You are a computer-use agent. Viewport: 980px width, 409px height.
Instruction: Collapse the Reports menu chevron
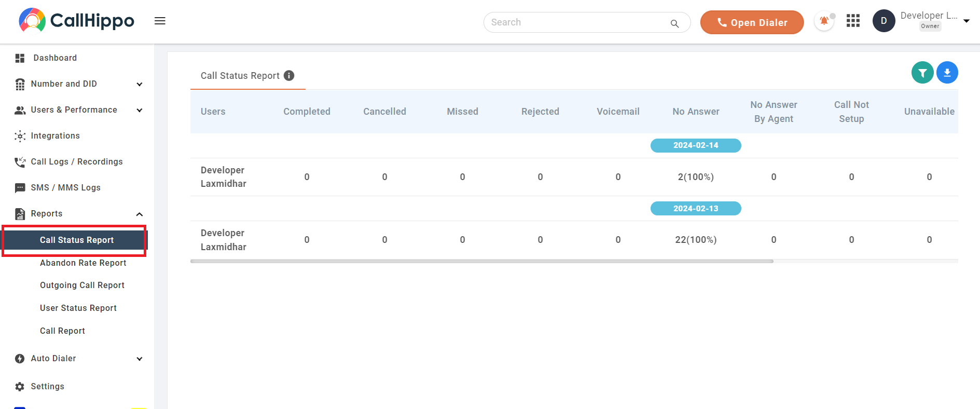pos(139,214)
